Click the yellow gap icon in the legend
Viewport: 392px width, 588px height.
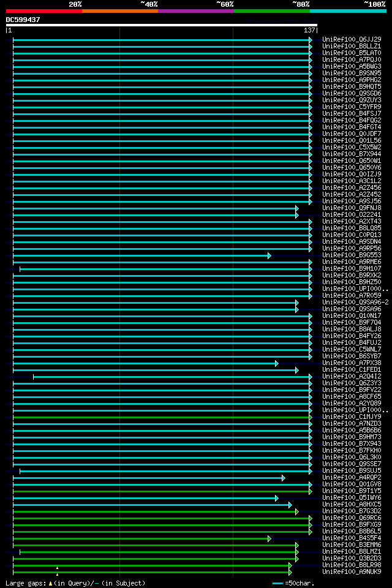[50, 584]
